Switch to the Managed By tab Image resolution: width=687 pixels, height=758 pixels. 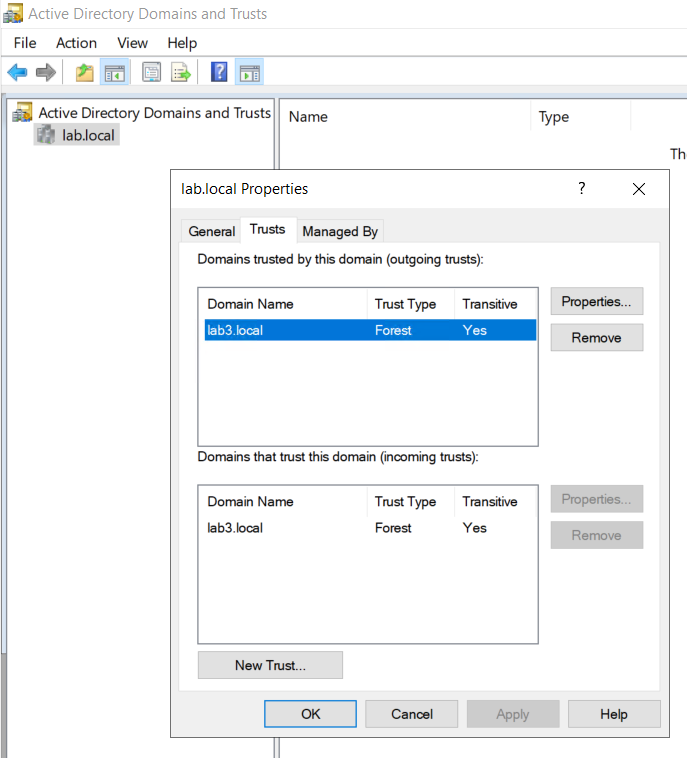340,231
